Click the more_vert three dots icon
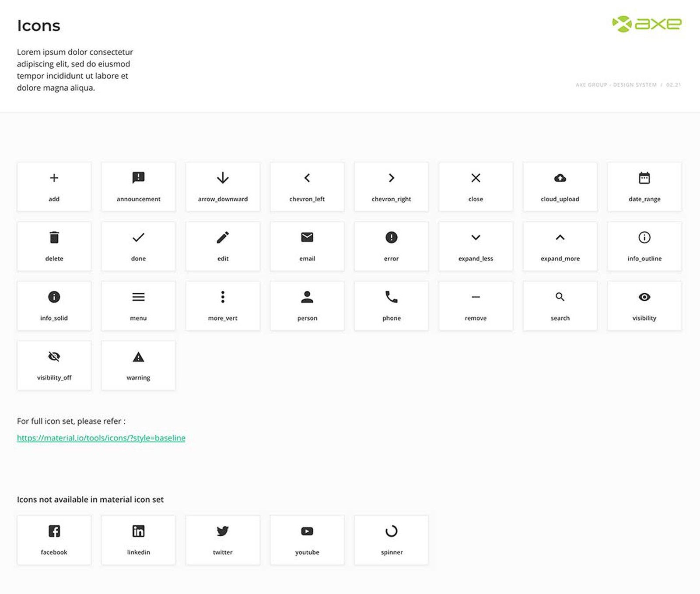Viewport: 700px width, 594px height. click(x=223, y=297)
